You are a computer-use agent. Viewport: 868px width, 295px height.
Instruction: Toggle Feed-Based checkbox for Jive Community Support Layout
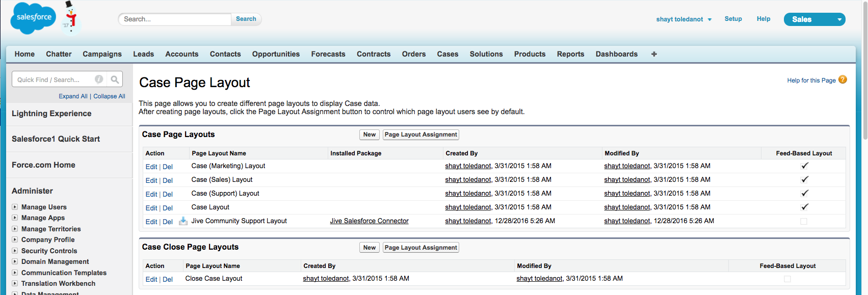(804, 221)
